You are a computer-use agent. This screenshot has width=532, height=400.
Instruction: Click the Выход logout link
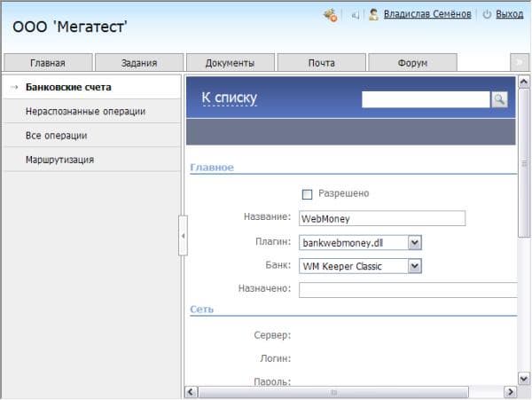(509, 14)
